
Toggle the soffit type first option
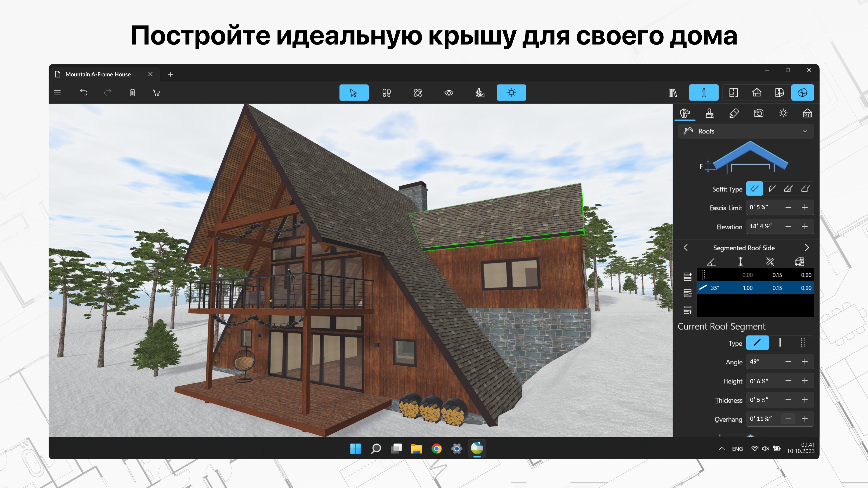(x=754, y=189)
